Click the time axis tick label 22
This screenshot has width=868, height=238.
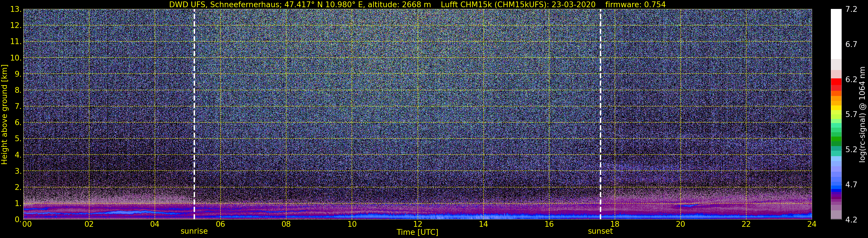pyautogui.click(x=746, y=224)
